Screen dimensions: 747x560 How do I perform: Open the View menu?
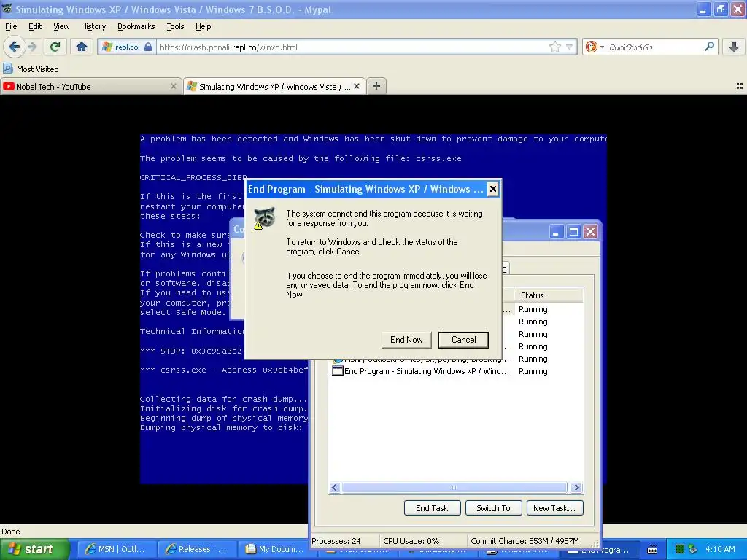coord(61,26)
